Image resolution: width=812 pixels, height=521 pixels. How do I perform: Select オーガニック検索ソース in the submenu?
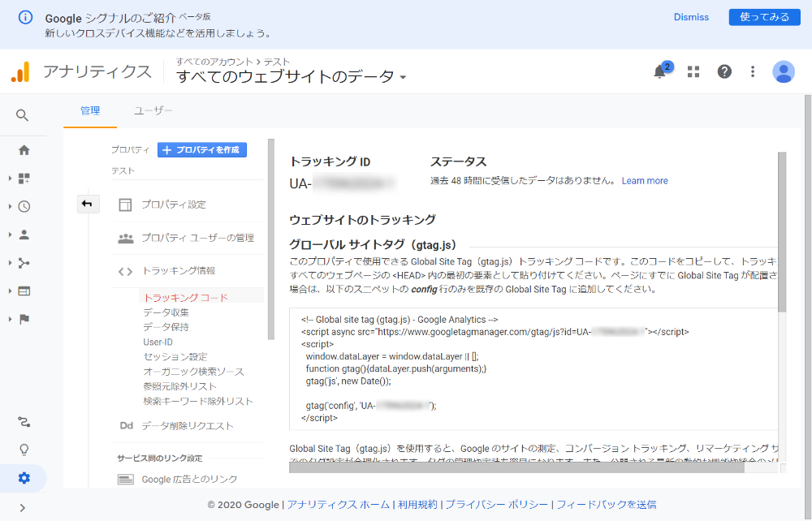point(194,372)
